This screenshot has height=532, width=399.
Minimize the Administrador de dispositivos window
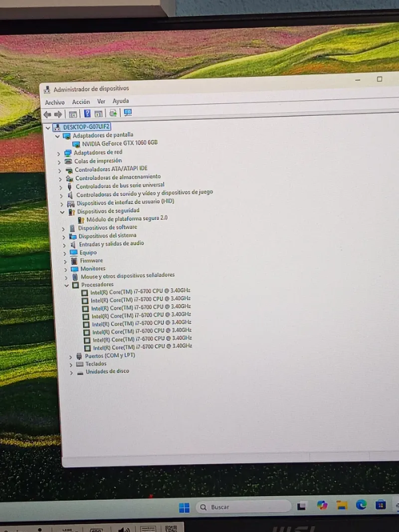358,80
